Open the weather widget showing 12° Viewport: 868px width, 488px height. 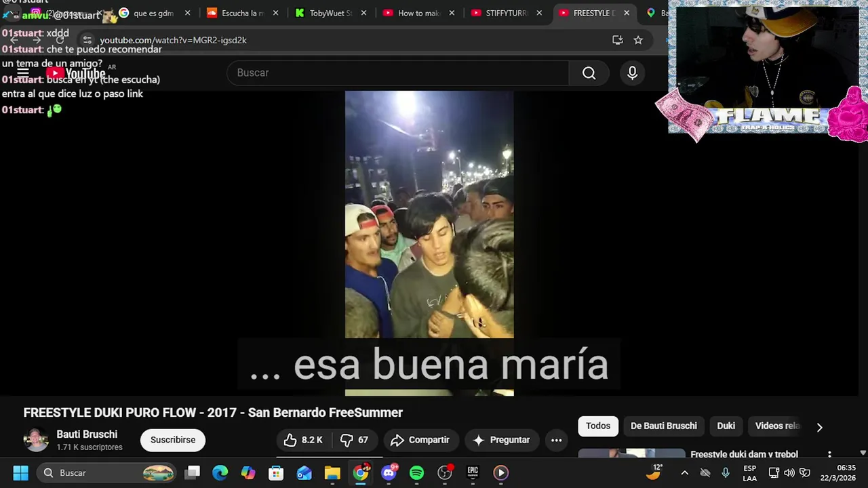pyautogui.click(x=654, y=472)
